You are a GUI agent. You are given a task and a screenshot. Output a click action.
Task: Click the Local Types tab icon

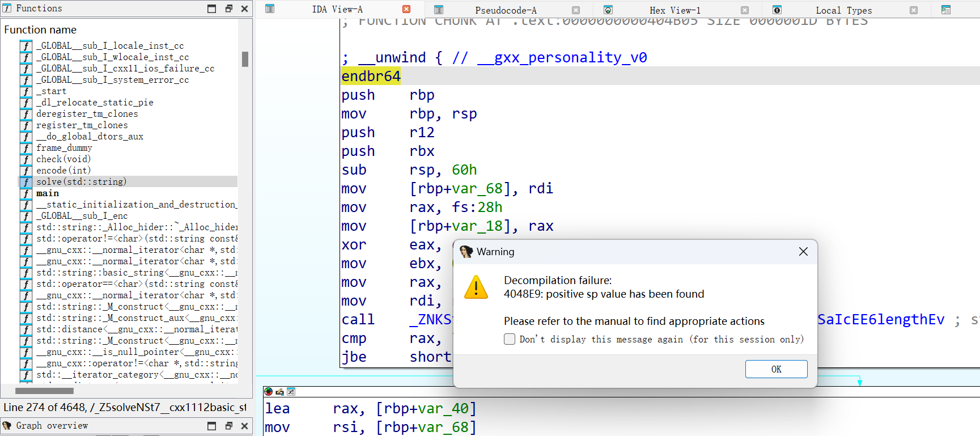[x=777, y=10]
